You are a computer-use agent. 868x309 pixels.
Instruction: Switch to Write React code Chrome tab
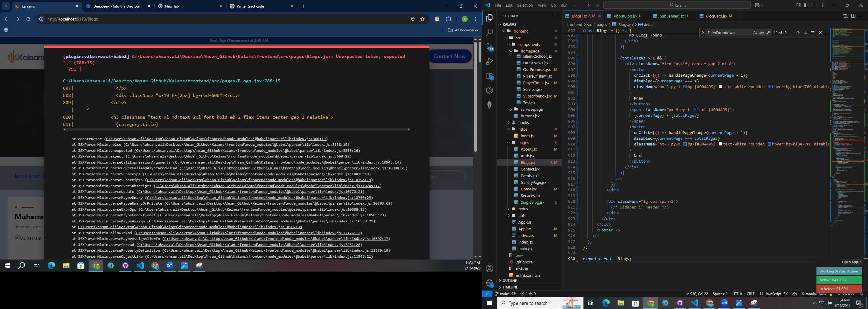261,6
